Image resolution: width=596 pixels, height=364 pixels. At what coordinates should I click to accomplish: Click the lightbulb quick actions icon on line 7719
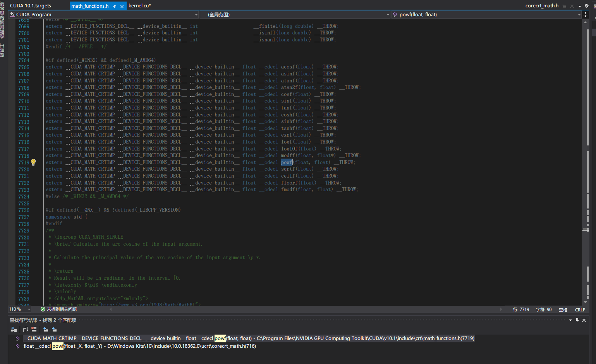[x=33, y=162]
